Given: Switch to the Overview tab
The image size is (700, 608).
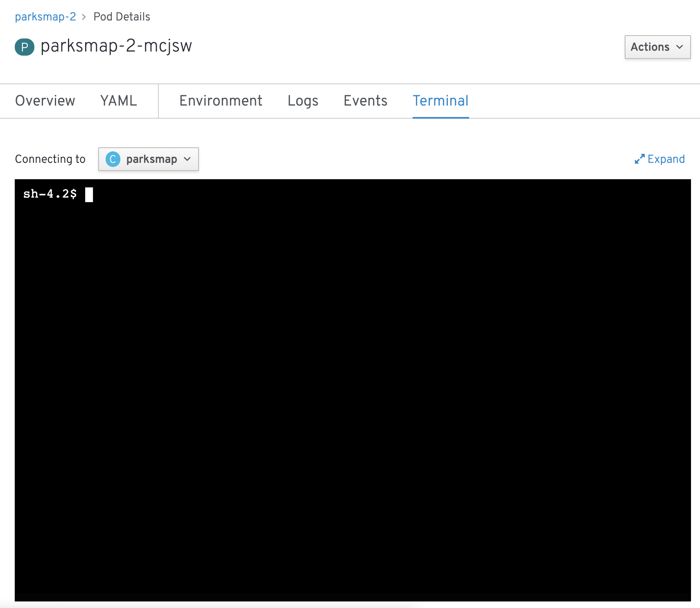Looking at the screenshot, I should coord(45,101).
